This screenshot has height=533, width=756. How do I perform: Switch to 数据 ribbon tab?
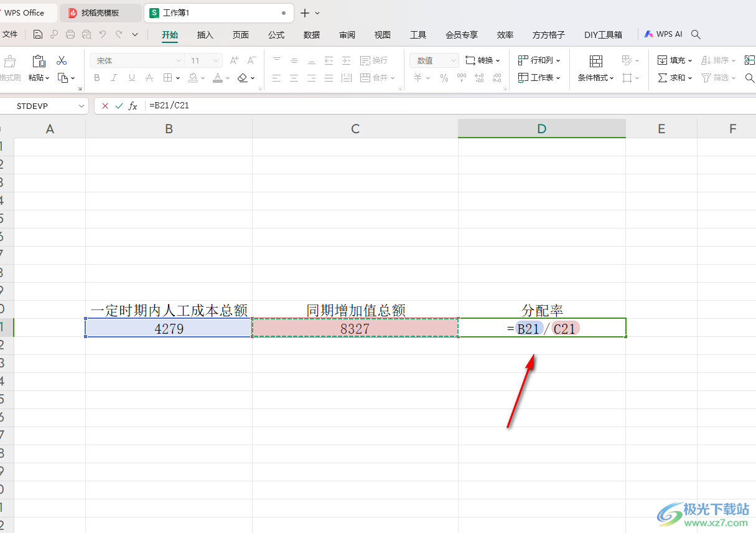tap(312, 35)
